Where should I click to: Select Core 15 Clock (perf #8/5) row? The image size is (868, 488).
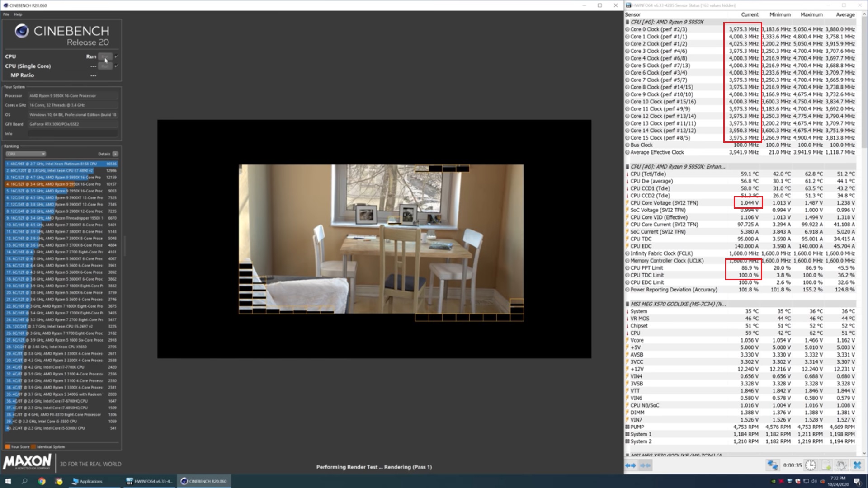741,138
